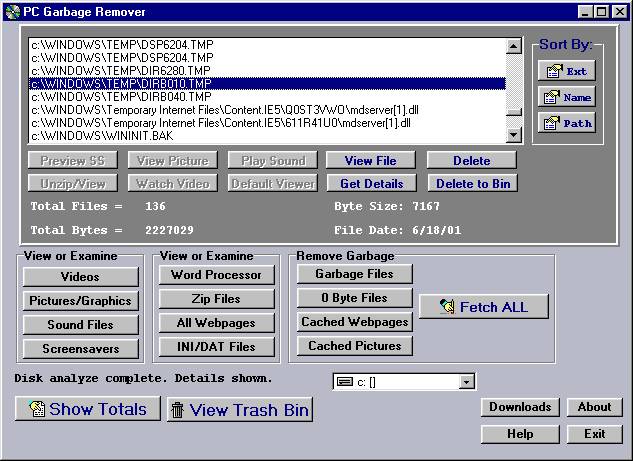The image size is (633, 461).
Task: Find 0 Byte Files
Action: click(x=354, y=298)
